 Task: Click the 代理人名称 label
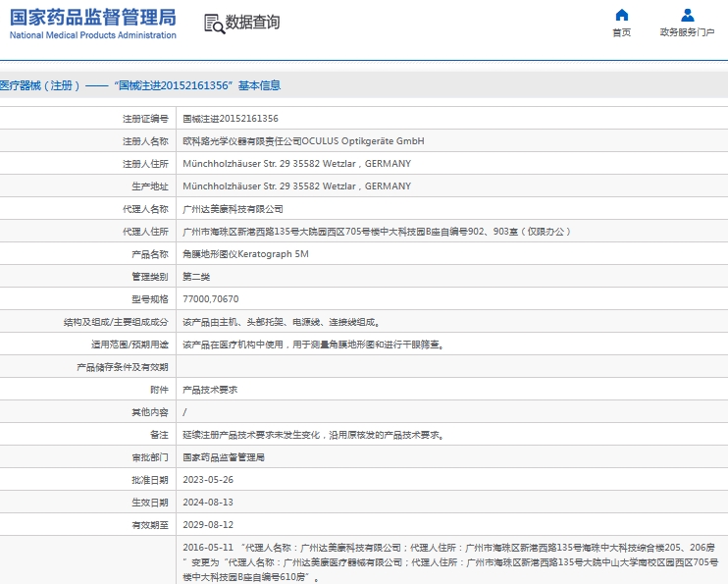145,209
